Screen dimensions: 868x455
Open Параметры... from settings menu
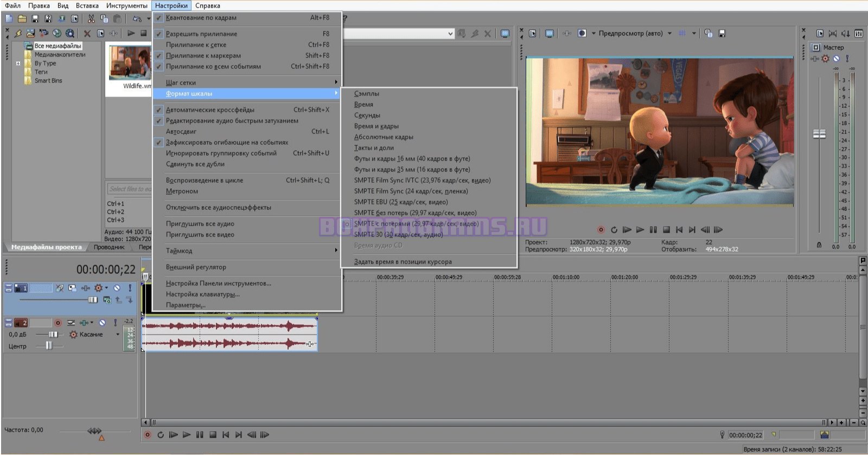click(x=247, y=305)
